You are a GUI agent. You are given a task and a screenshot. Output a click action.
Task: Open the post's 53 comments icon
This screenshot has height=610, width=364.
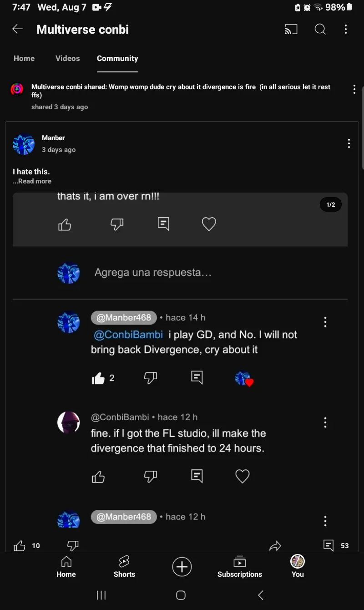click(x=329, y=545)
